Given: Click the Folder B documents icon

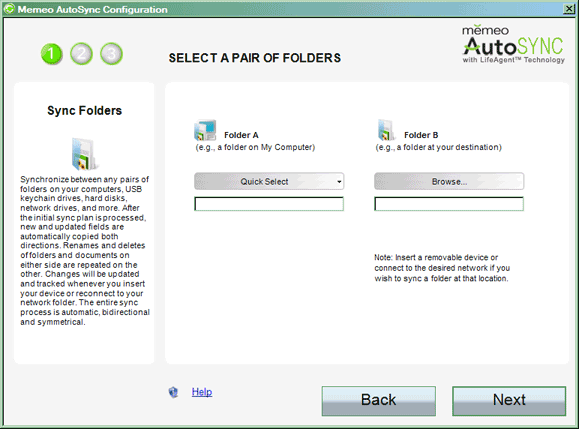Looking at the screenshot, I should pyautogui.click(x=386, y=130).
